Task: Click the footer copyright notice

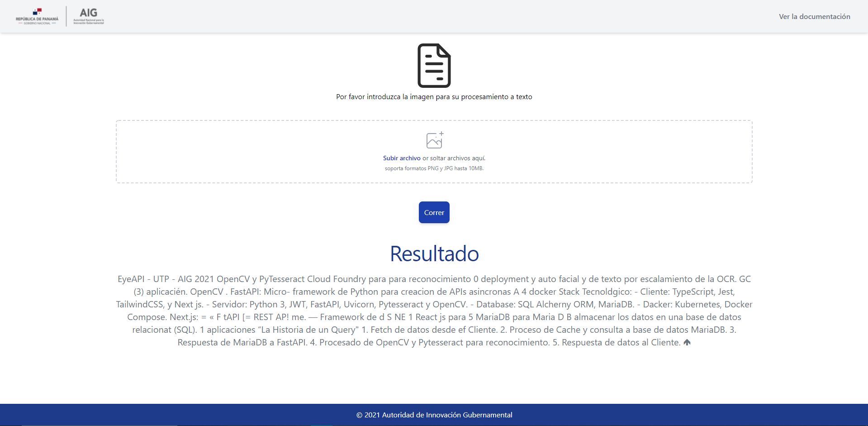Action: click(434, 415)
